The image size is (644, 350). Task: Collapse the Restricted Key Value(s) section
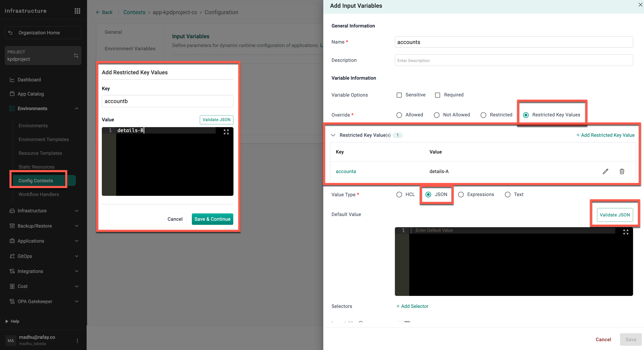[333, 135]
